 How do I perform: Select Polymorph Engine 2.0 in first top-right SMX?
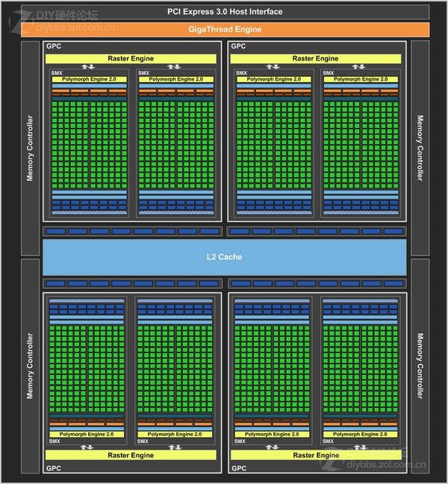pyautogui.click(x=274, y=79)
